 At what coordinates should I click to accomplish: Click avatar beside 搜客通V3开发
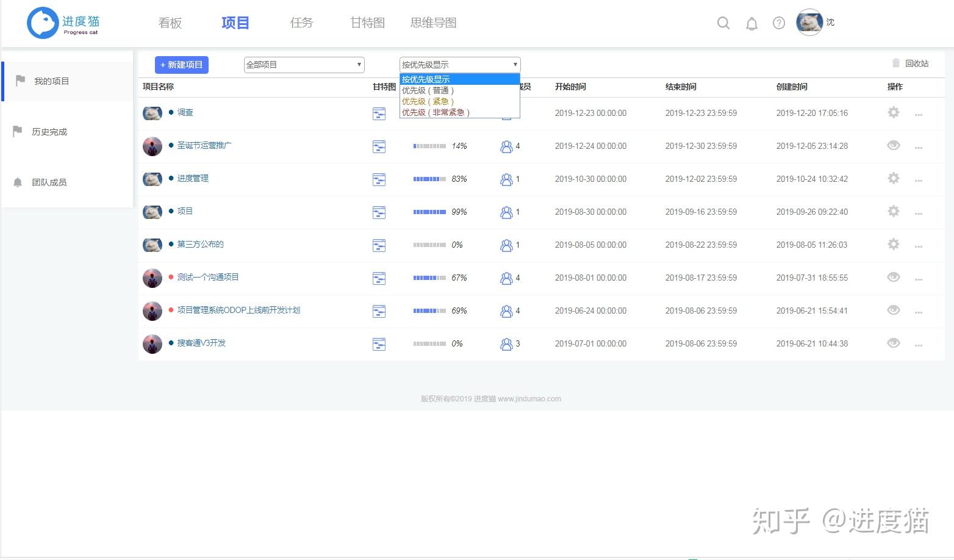(x=152, y=344)
